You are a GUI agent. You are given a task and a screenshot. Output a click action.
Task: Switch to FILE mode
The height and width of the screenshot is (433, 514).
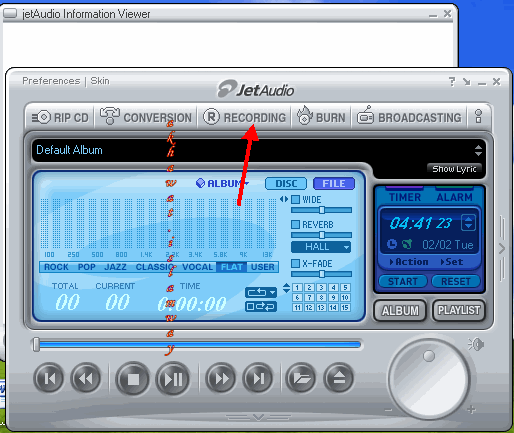coord(334,184)
